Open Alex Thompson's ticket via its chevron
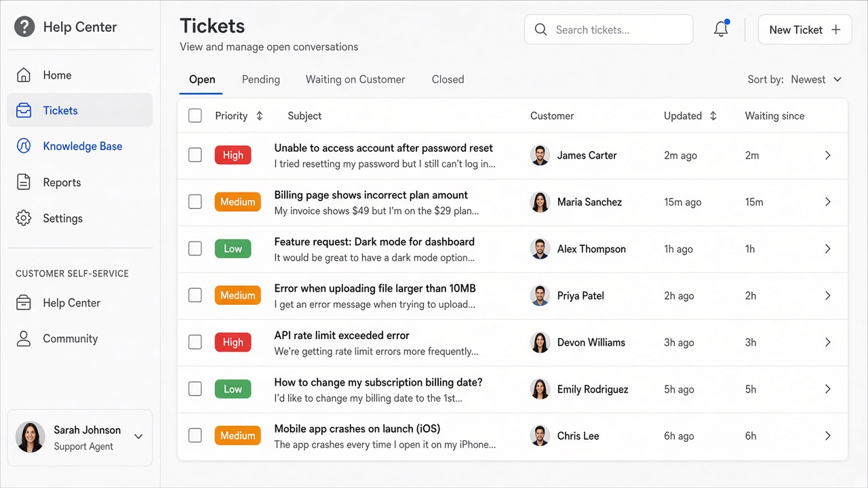The width and height of the screenshot is (868, 488). pos(827,249)
